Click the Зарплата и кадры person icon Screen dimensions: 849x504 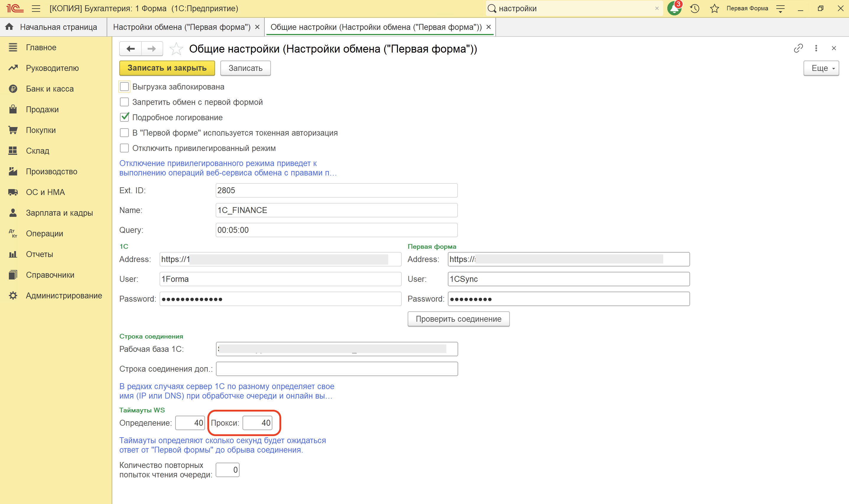point(13,213)
